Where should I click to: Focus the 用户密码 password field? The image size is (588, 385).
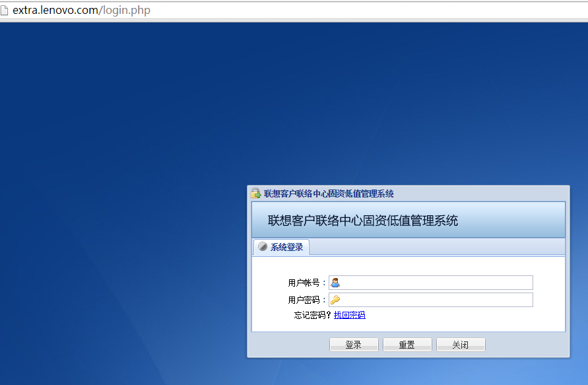[x=430, y=300]
